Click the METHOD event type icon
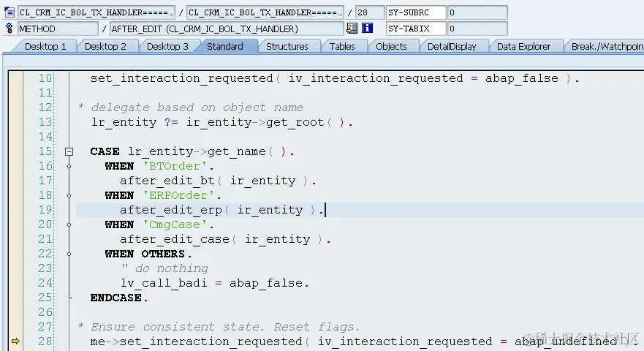 tap(9, 29)
